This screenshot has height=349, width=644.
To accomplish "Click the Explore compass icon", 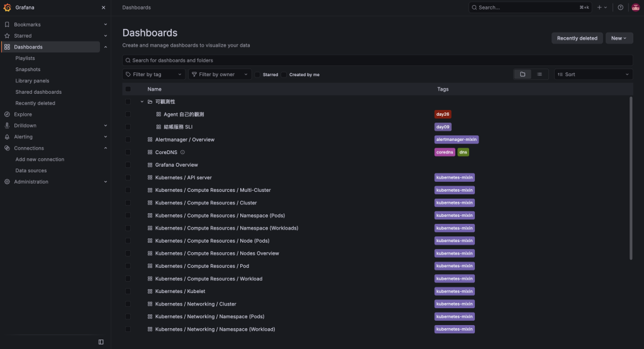I will point(7,114).
